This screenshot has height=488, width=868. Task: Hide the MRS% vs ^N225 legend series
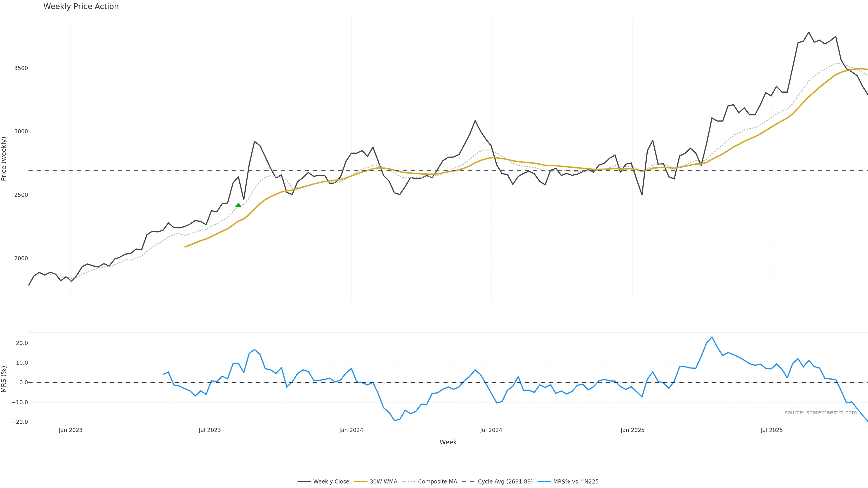point(576,482)
